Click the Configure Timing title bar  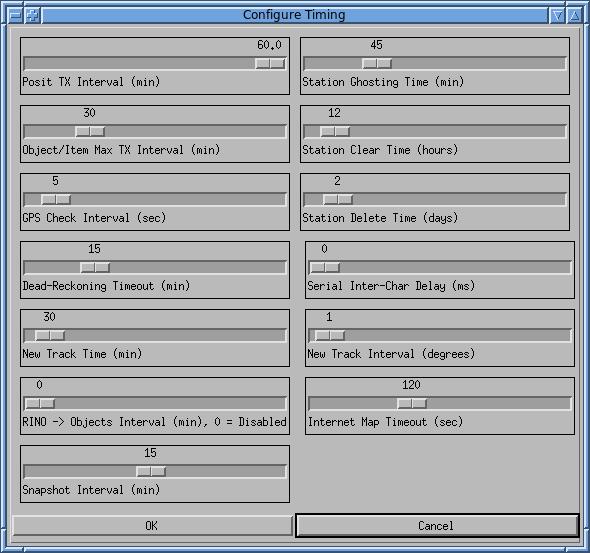[x=295, y=15]
